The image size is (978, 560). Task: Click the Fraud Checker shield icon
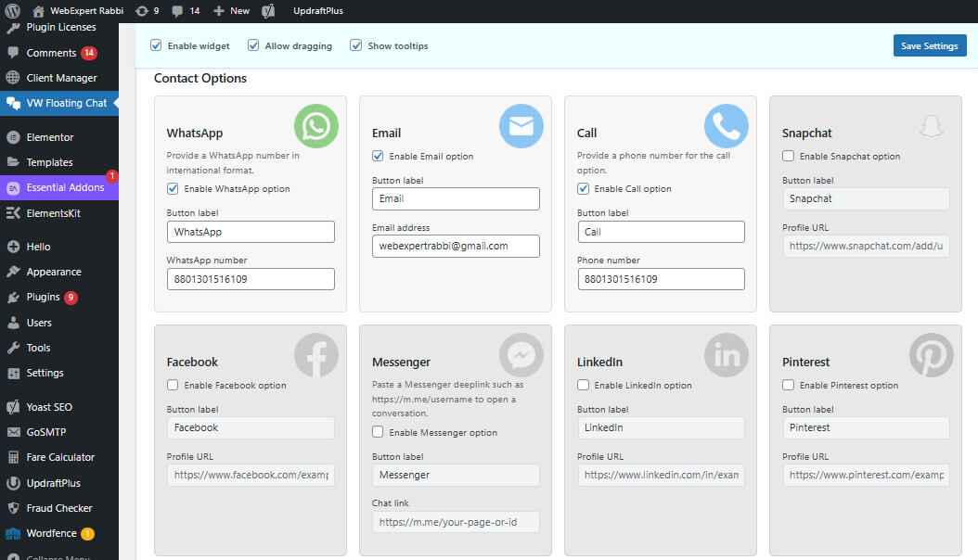(x=13, y=508)
